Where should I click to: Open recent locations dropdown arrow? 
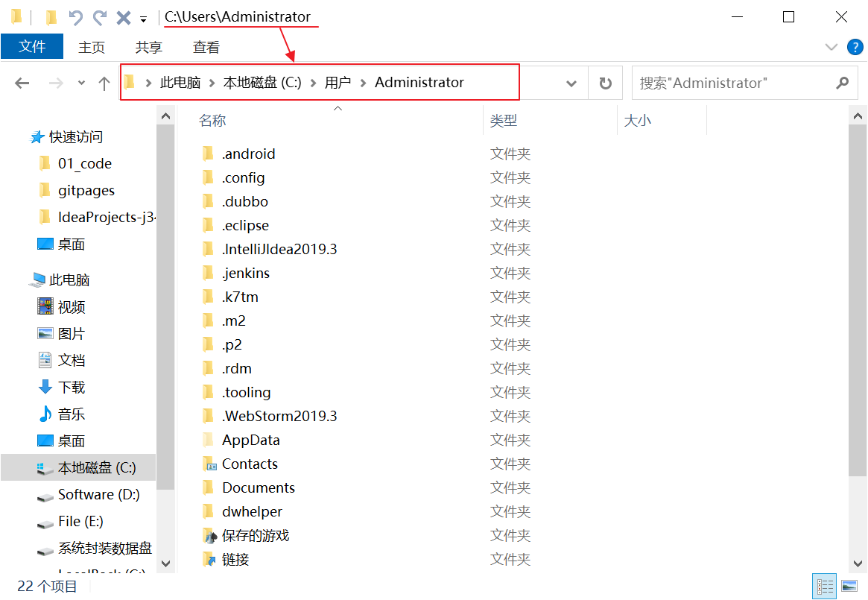pyautogui.click(x=81, y=83)
